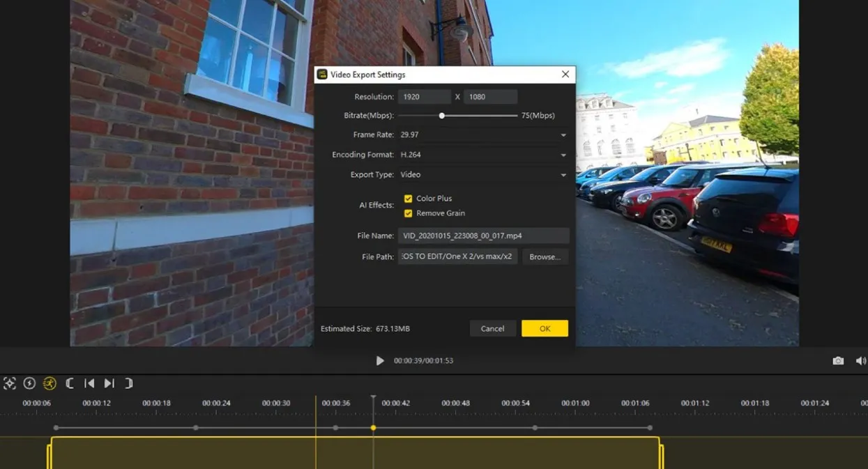Click the tracking target icon in timeline toolbar
This screenshot has width=868, height=469.
coord(10,383)
